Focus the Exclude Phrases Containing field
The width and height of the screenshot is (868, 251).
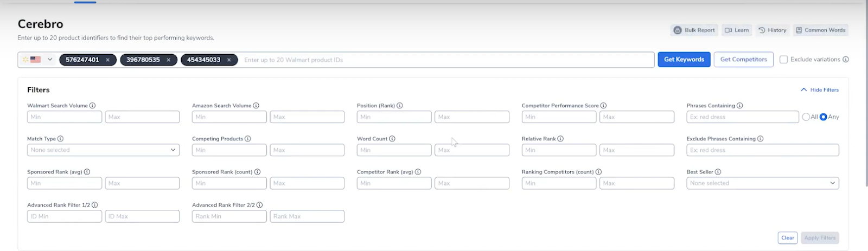763,150
